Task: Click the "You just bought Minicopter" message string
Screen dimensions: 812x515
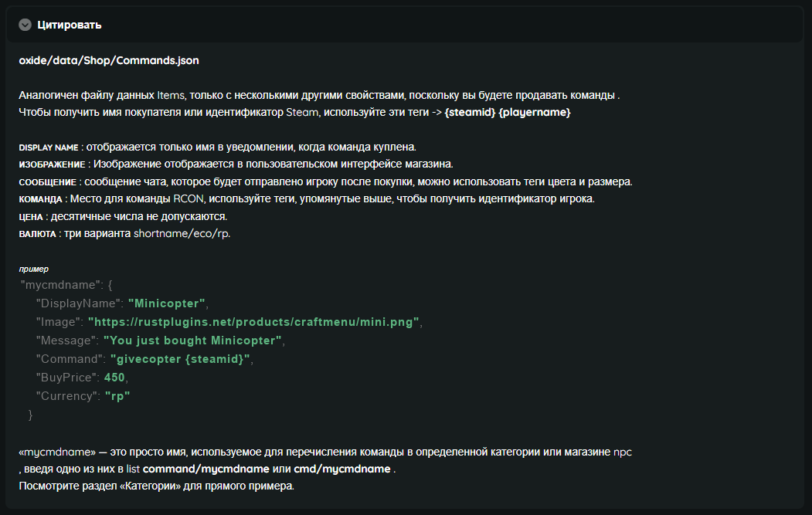Action: tap(192, 340)
